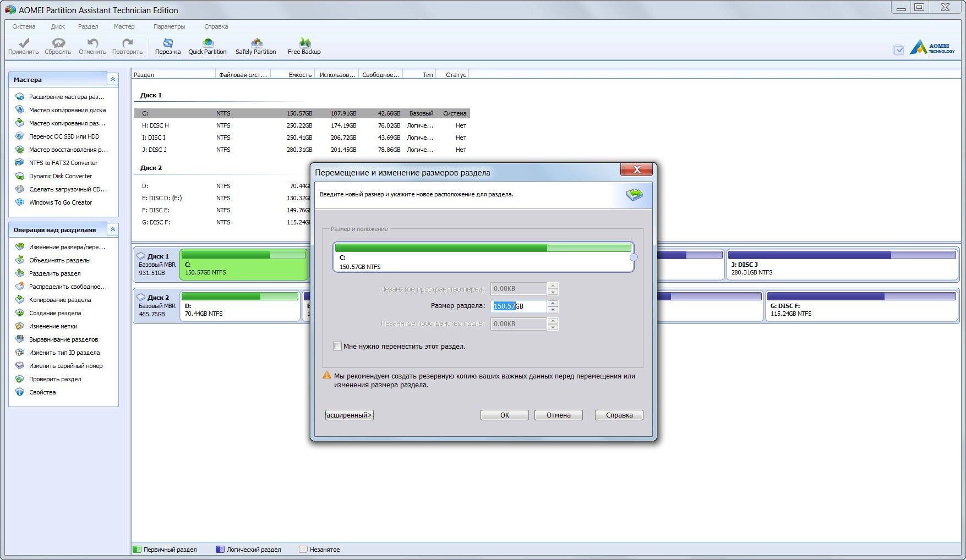Image resolution: width=966 pixels, height=560 pixels.
Task: Select Изменение метки operation
Action: point(47,326)
